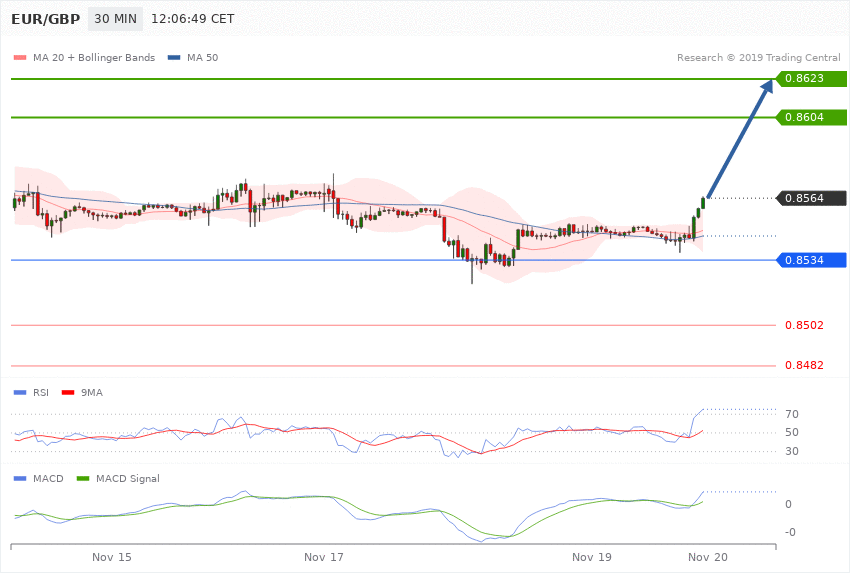Click the RSI 50 axis value
850x576 pixels.
(791, 432)
